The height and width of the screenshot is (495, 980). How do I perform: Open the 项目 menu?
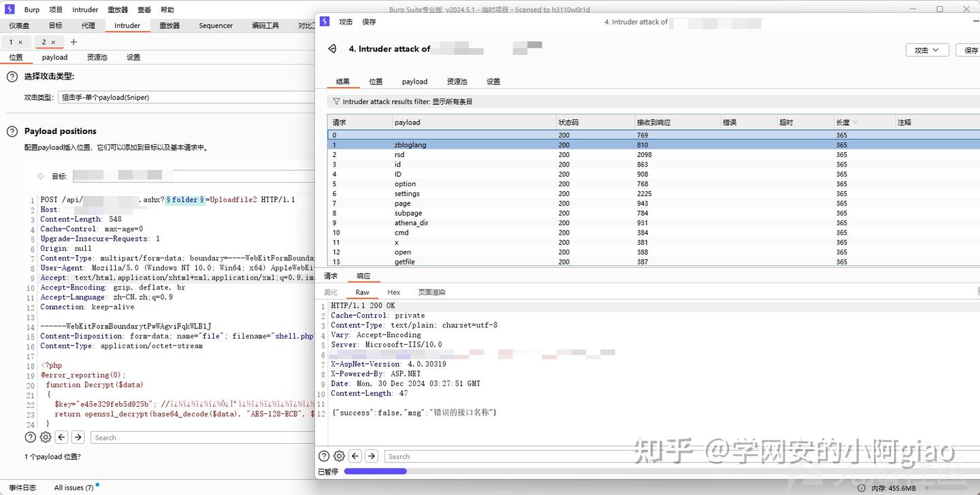[x=56, y=10]
